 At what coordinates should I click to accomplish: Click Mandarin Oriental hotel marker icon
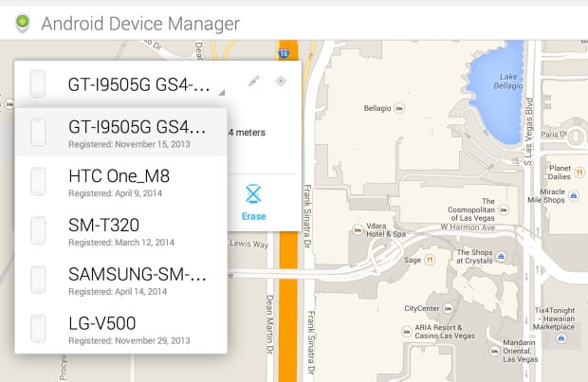pyautogui.click(x=495, y=351)
